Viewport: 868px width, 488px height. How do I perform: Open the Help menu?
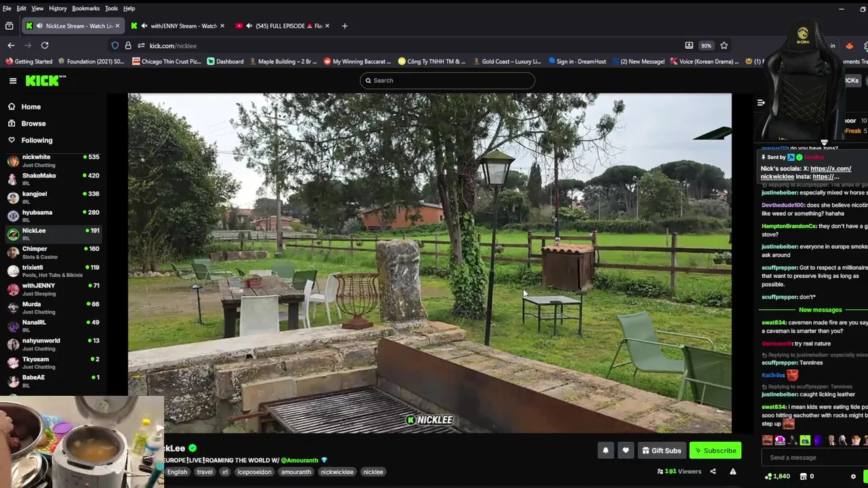coord(129,8)
